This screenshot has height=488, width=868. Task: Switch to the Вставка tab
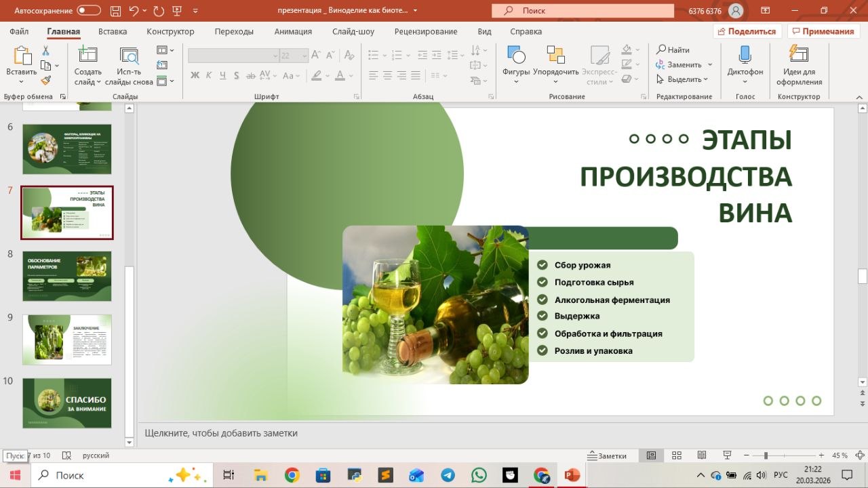click(113, 31)
